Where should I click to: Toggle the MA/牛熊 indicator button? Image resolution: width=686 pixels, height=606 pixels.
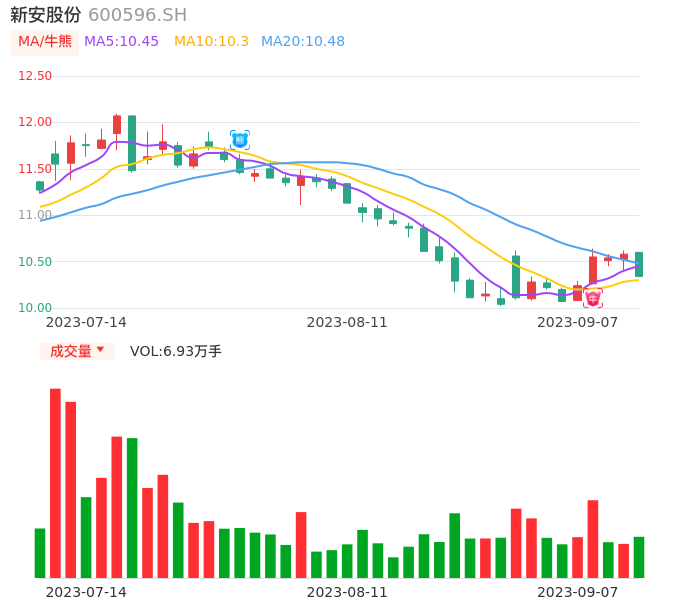[45, 42]
